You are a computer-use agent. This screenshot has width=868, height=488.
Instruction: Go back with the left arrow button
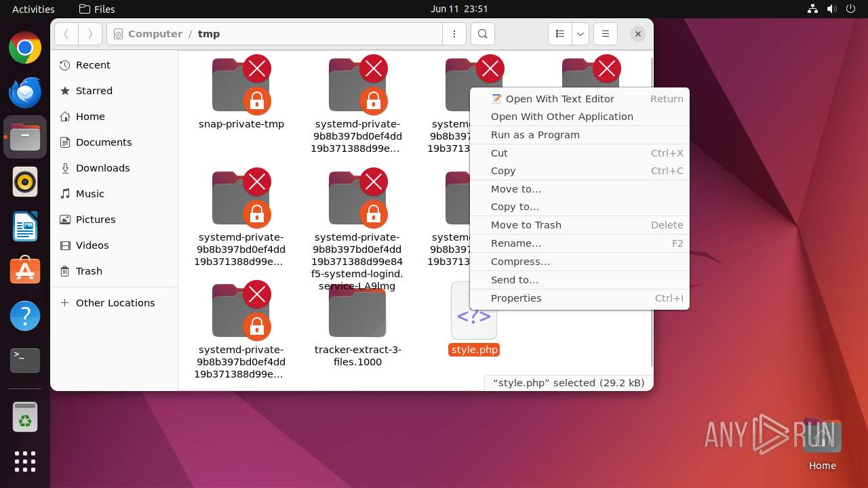click(x=66, y=34)
